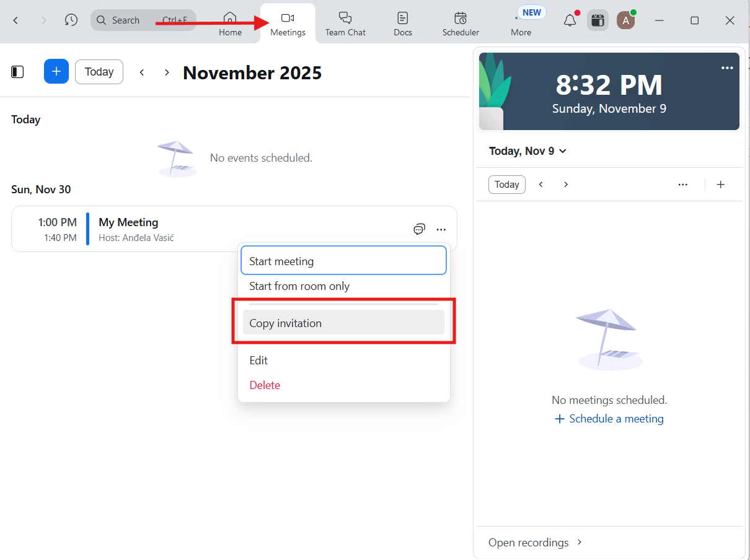The image size is (750, 560).
Task: Open the clock banner more options ellipsis
Action: pyautogui.click(x=727, y=68)
